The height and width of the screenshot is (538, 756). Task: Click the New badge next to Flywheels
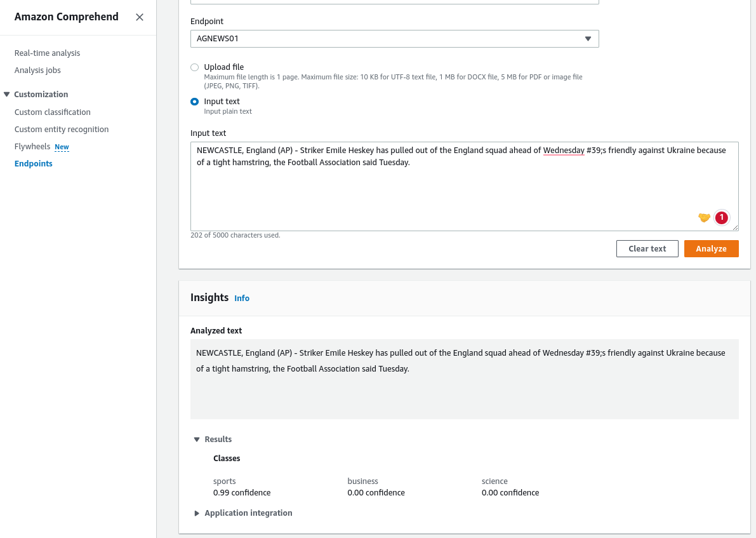point(62,147)
